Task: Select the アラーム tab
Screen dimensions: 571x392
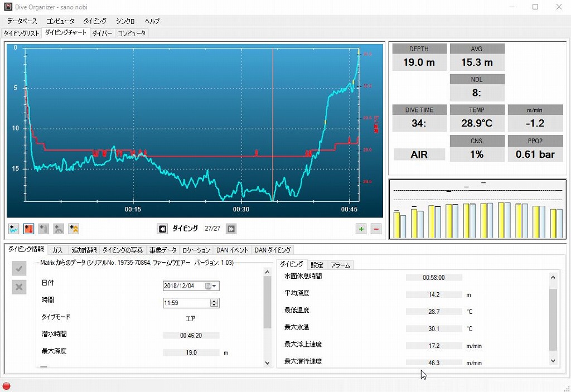Action: [340, 265]
